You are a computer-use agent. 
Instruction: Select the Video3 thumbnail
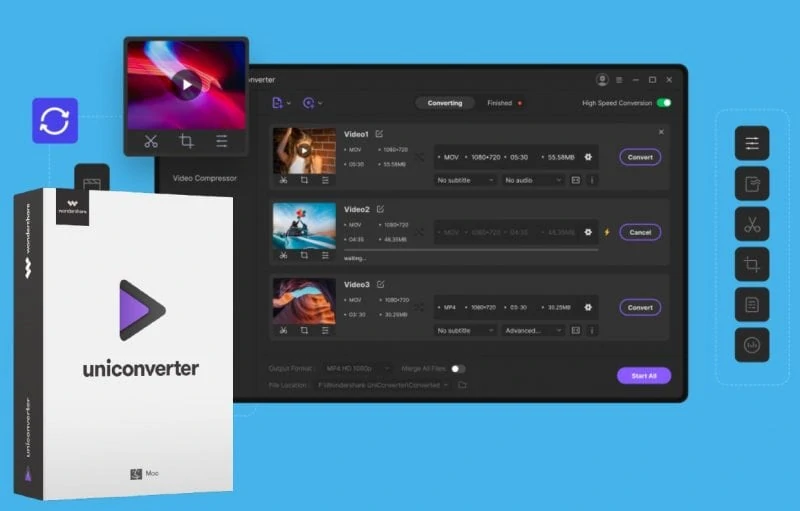tap(304, 301)
